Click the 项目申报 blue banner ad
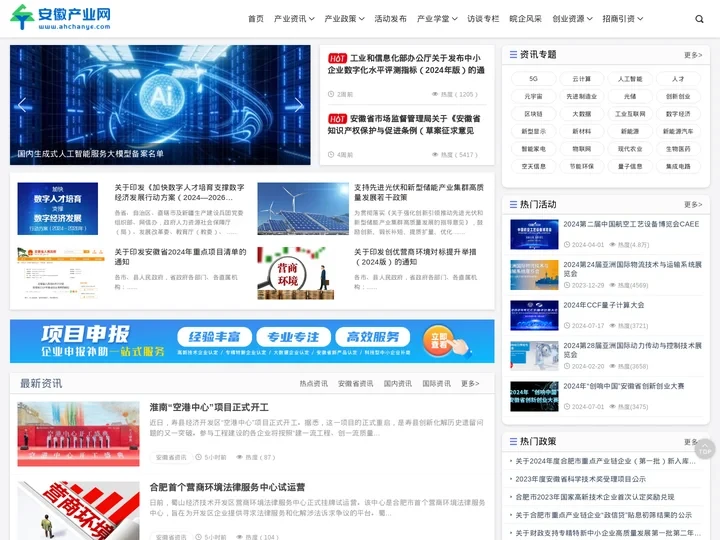This screenshot has width=720, height=540. (252, 341)
